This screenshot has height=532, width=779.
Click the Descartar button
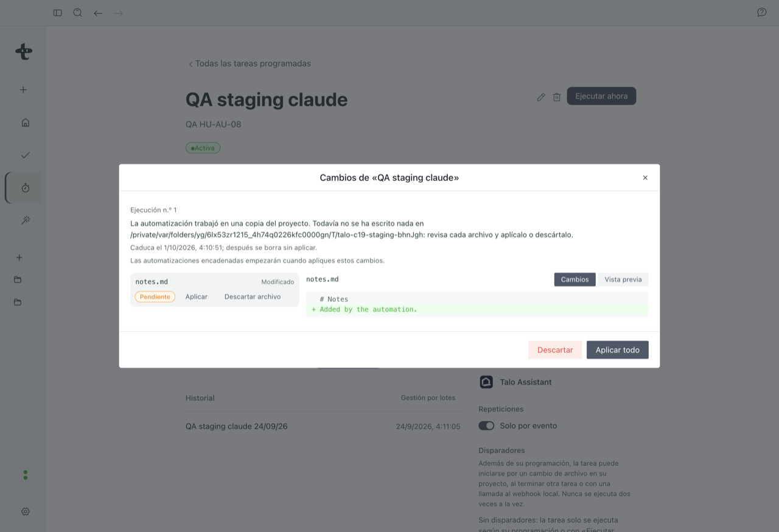[555, 350]
